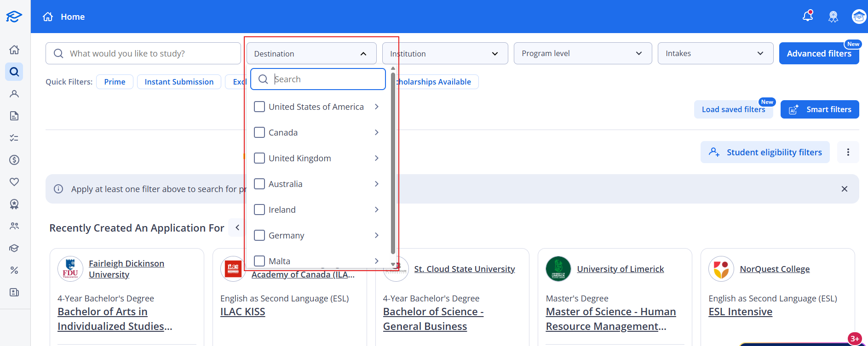Expand United Kingdom sub-regions chevron
Image resolution: width=868 pixels, height=346 pixels.
[377, 158]
